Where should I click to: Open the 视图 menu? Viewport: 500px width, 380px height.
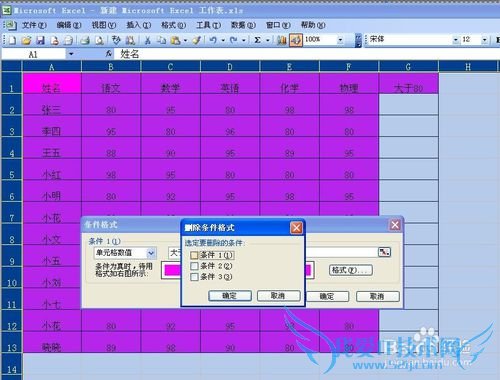click(104, 25)
